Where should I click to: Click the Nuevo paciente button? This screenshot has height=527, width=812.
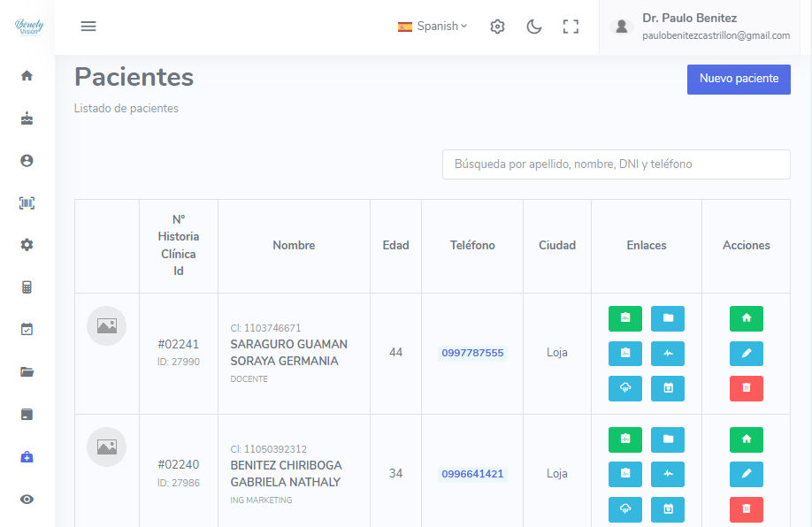(739, 79)
